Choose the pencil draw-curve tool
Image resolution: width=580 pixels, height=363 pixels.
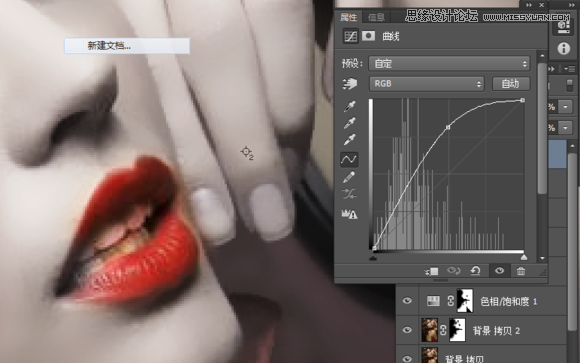click(x=349, y=177)
